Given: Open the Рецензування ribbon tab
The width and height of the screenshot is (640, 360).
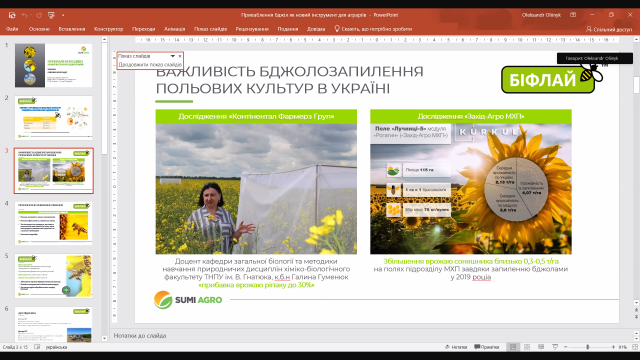Looking at the screenshot, I should pyautogui.click(x=252, y=29).
